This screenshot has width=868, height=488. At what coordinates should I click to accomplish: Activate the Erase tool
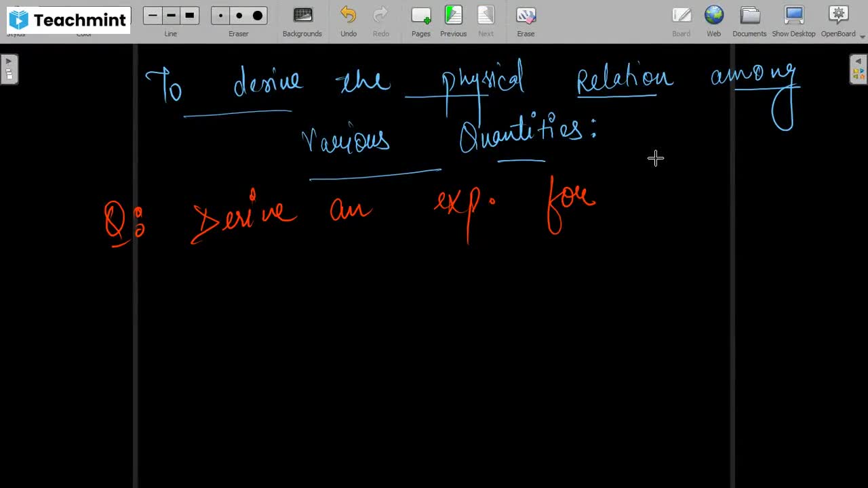tap(526, 16)
